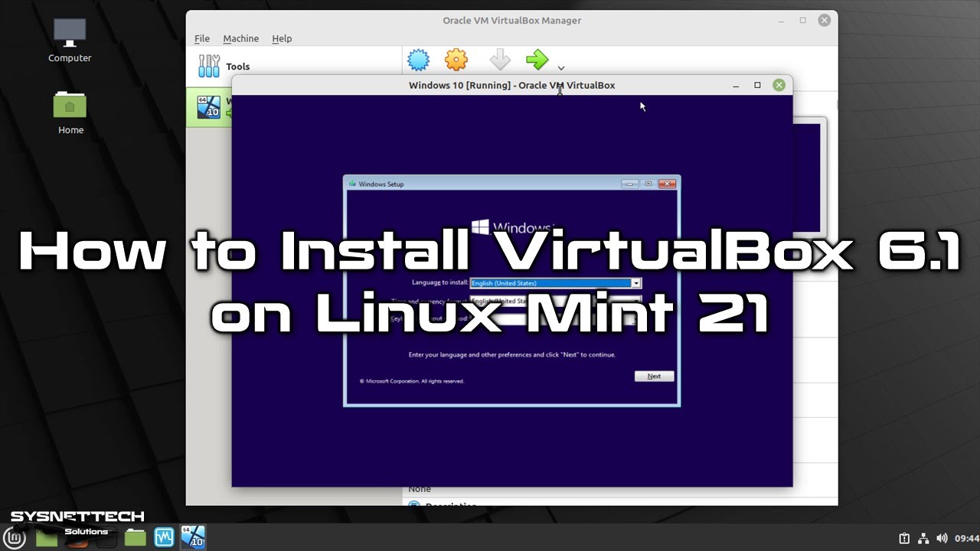
Task: Open the update manager tray icon
Action: point(904,538)
